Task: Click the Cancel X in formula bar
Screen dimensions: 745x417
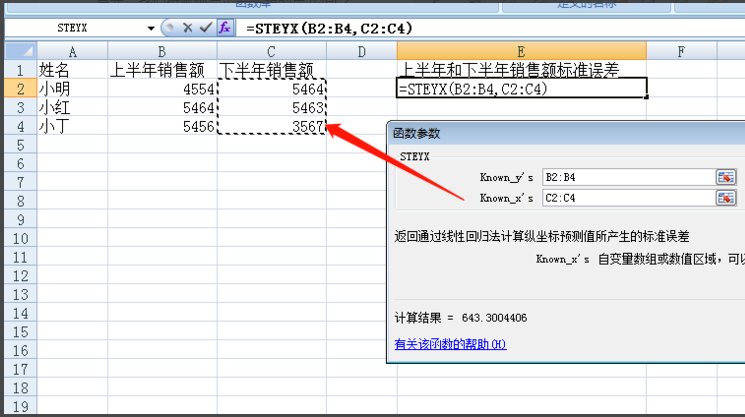Action: [x=187, y=28]
